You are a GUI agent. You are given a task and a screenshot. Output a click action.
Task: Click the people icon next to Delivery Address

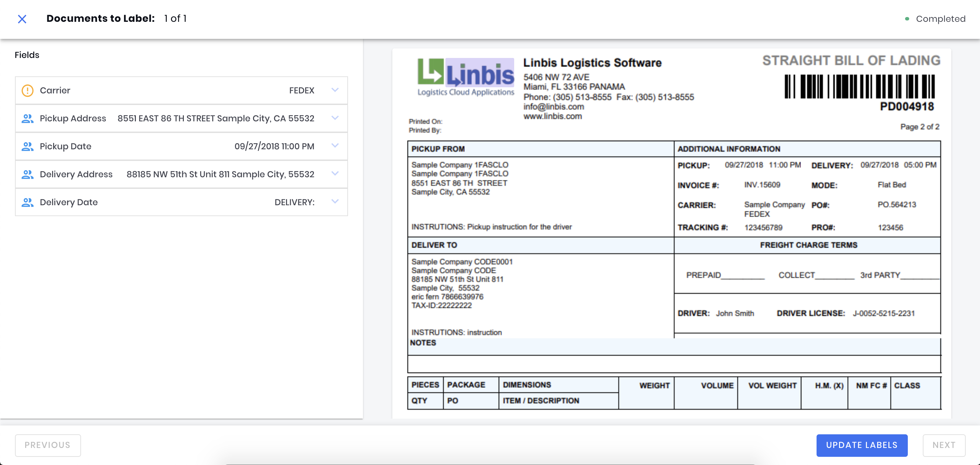click(x=27, y=174)
